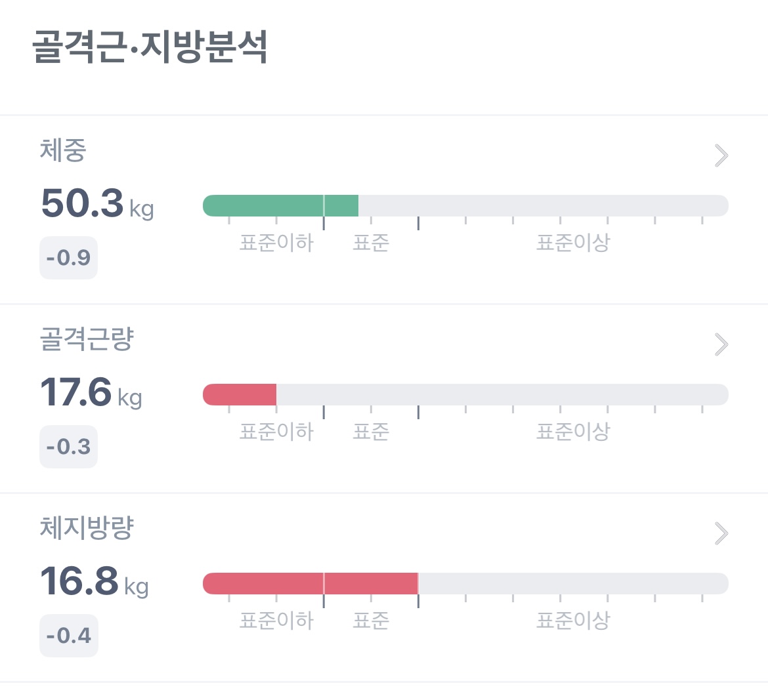Tap the 골격근량 row label

87,339
